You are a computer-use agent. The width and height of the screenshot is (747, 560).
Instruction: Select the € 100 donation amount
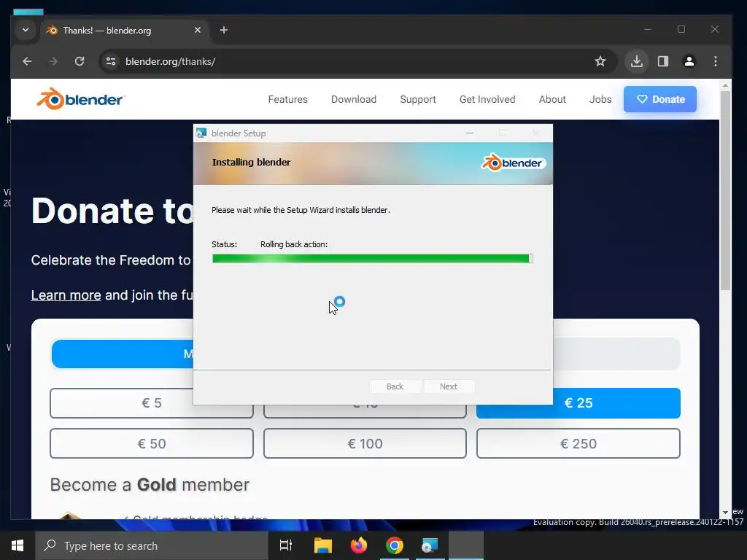tap(365, 443)
